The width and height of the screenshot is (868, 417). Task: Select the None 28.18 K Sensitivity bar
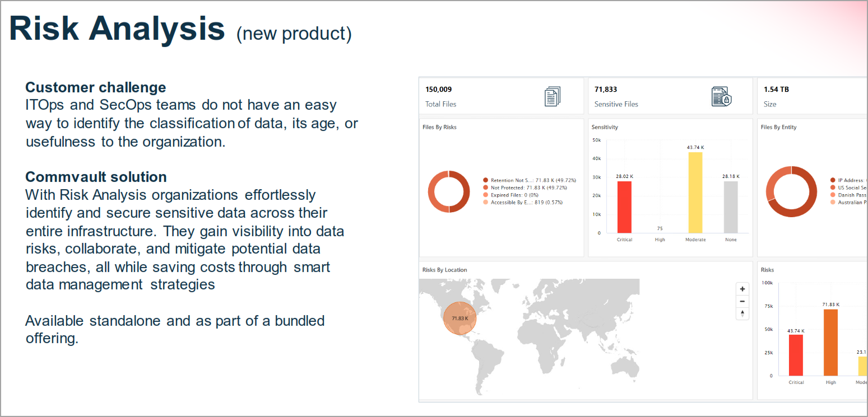click(731, 207)
